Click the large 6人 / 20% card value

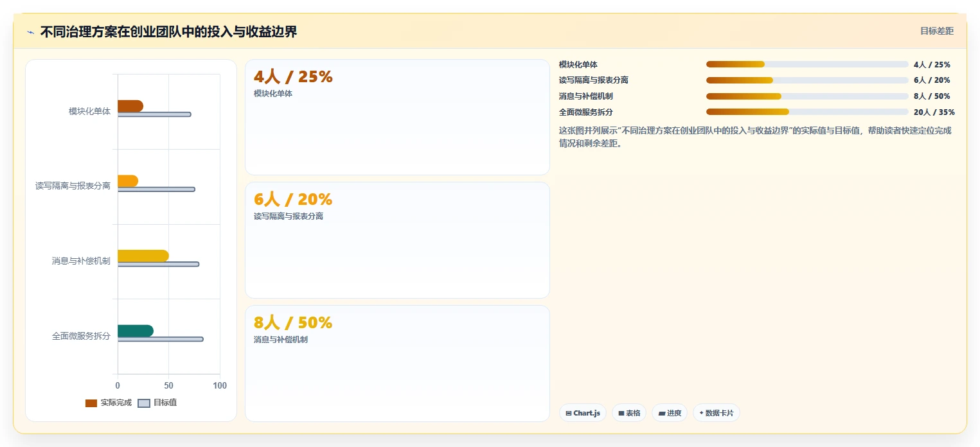pos(293,200)
